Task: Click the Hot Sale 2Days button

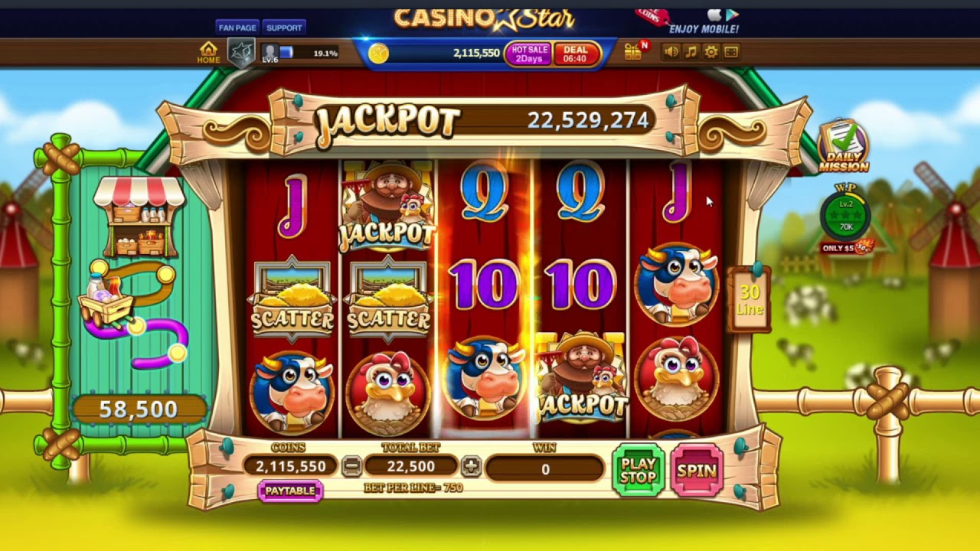Action: (529, 54)
